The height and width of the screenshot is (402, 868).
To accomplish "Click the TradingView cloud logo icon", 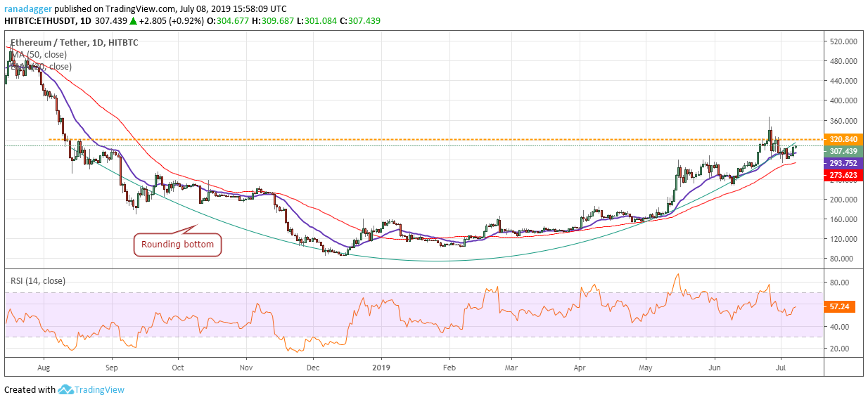I will [x=66, y=389].
